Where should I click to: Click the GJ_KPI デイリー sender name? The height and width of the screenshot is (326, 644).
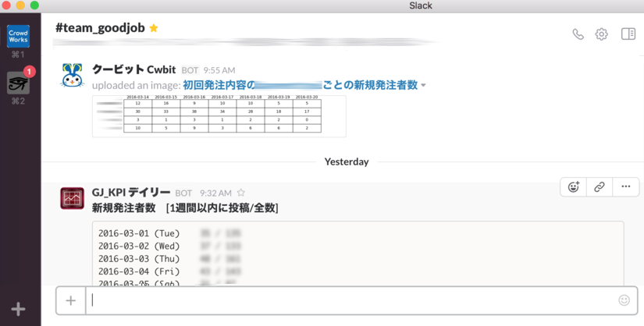click(x=131, y=192)
